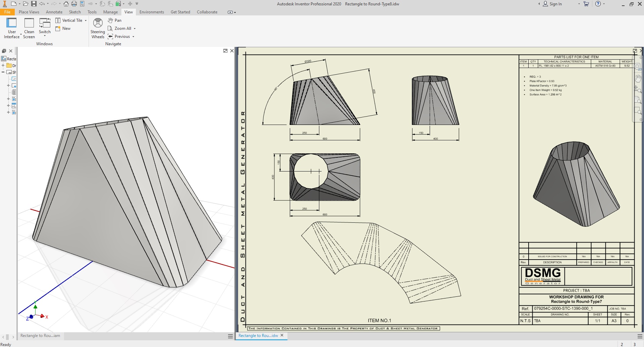The height and width of the screenshot is (347, 644).
Task: Select Pan hand in drawing navigation bar
Action: pos(638,78)
